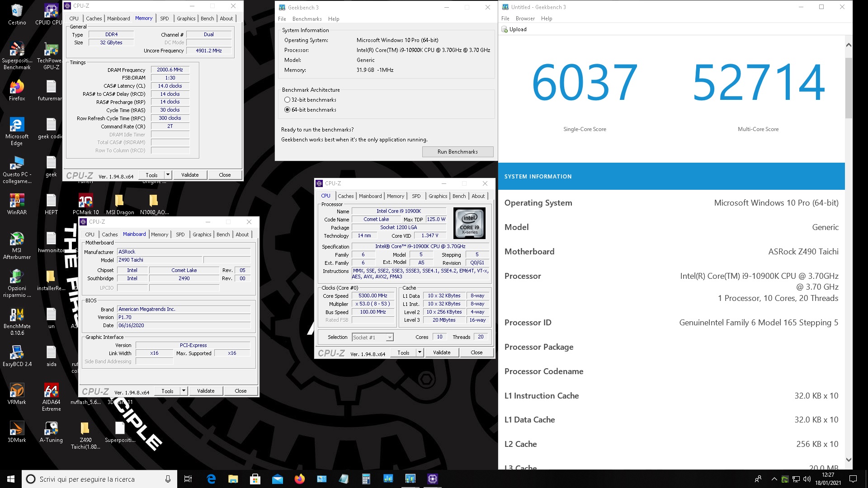Open HEPT file on desktop
Image resolution: width=868 pixels, height=488 pixels.
[51, 204]
